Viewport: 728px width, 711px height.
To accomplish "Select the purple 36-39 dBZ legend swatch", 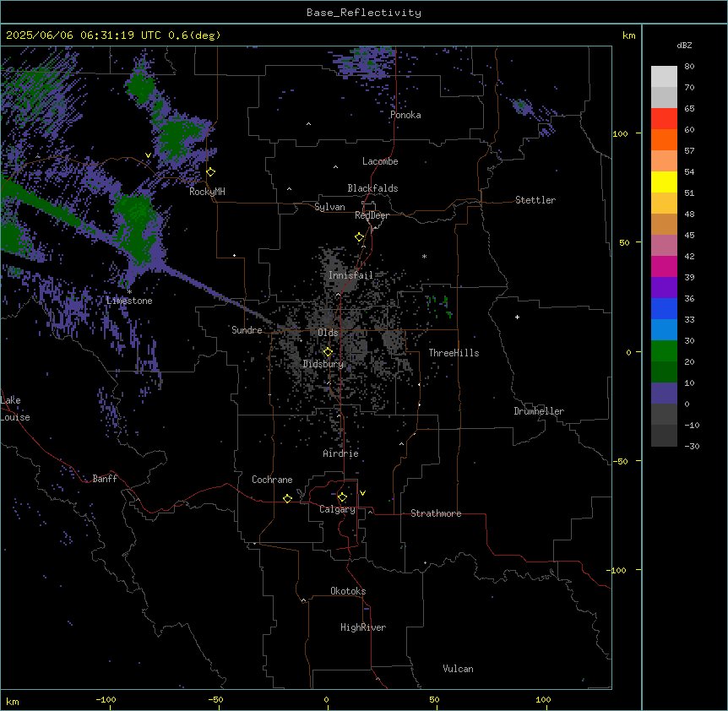I will tap(664, 288).
